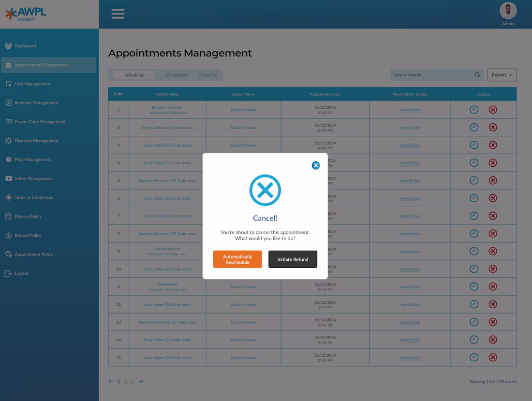The width and height of the screenshot is (532, 401).
Task: Open View Details for row 1
Action: (x=410, y=110)
